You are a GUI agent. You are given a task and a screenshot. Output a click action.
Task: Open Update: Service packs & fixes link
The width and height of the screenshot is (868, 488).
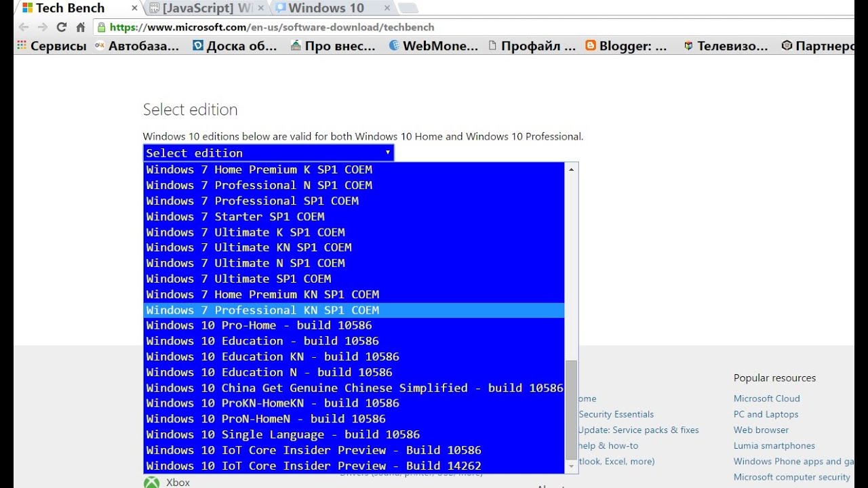click(x=638, y=430)
